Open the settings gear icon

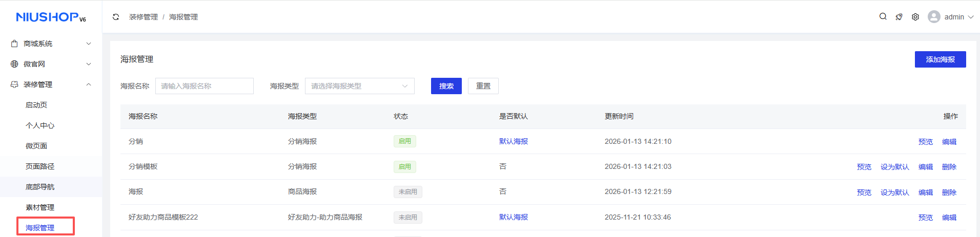(x=915, y=17)
